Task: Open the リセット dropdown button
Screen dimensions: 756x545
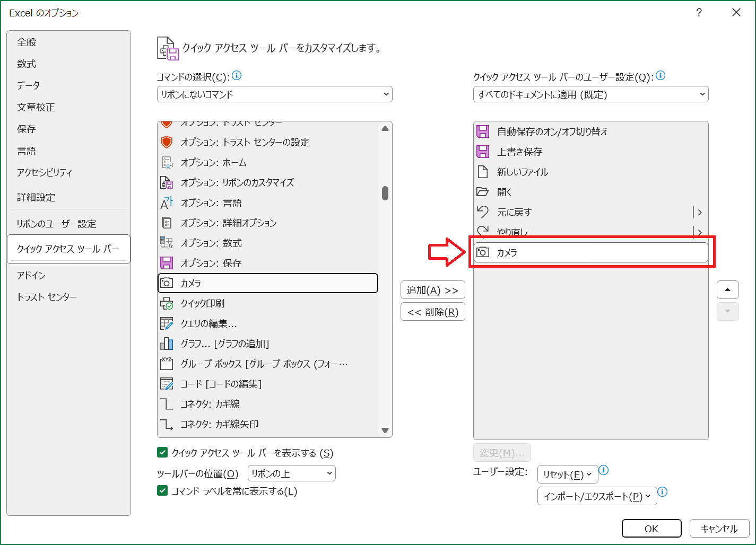Action: (568, 474)
